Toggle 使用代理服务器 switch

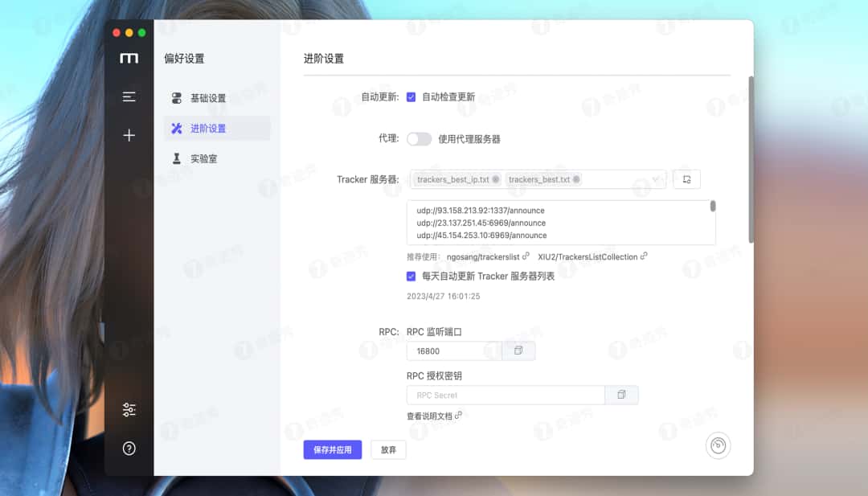(x=419, y=139)
